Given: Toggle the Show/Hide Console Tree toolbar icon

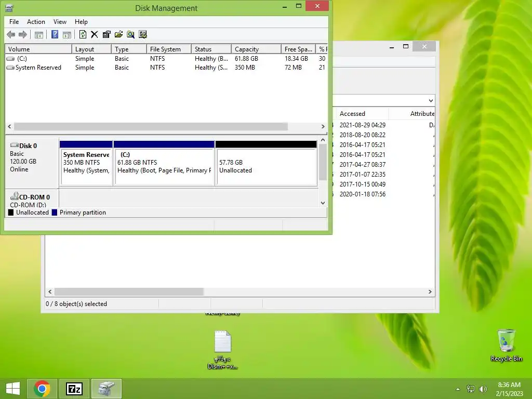Looking at the screenshot, I should pos(38,34).
